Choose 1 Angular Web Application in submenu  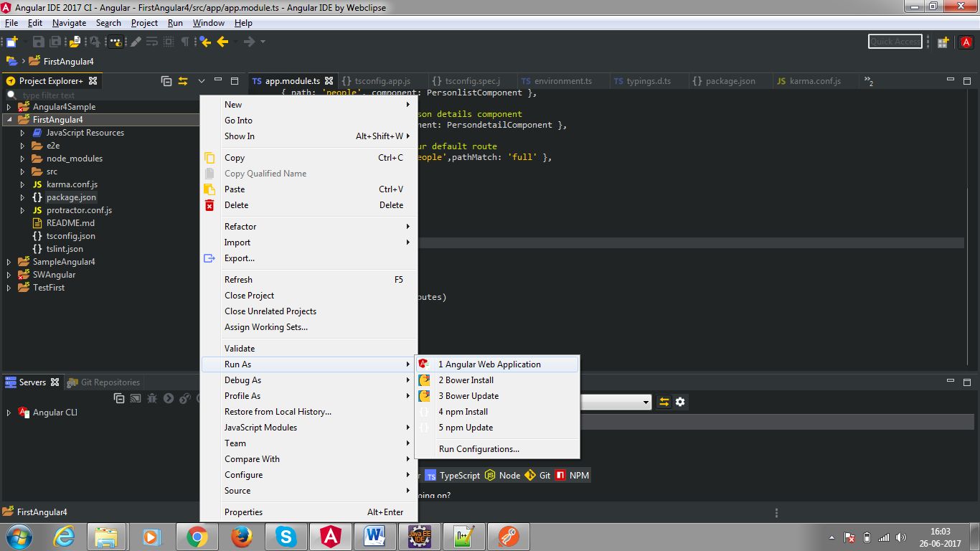(496, 364)
